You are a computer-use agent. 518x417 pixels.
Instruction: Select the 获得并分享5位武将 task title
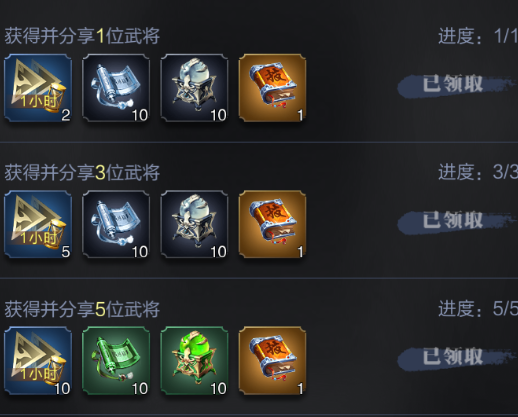pos(82,309)
